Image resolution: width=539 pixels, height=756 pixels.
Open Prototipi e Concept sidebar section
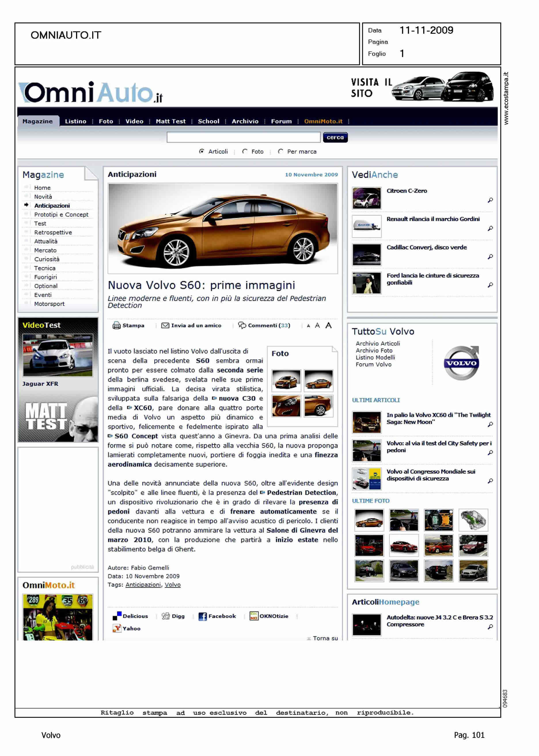61,215
